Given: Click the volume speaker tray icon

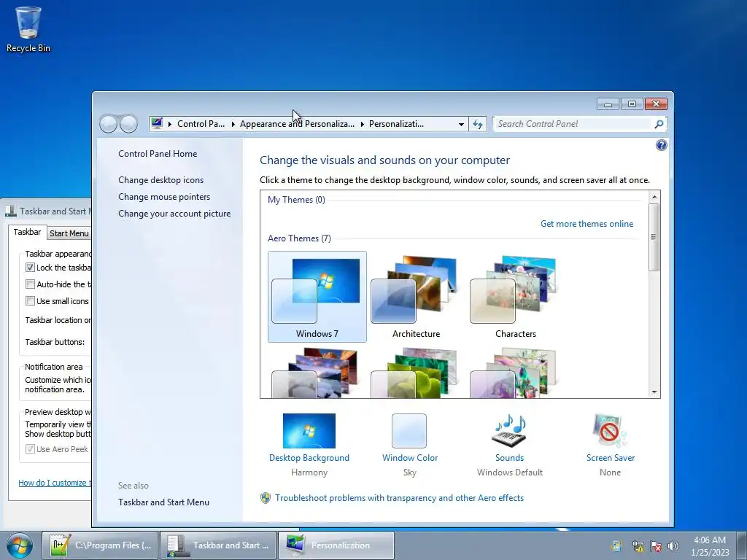Looking at the screenshot, I should [673, 546].
